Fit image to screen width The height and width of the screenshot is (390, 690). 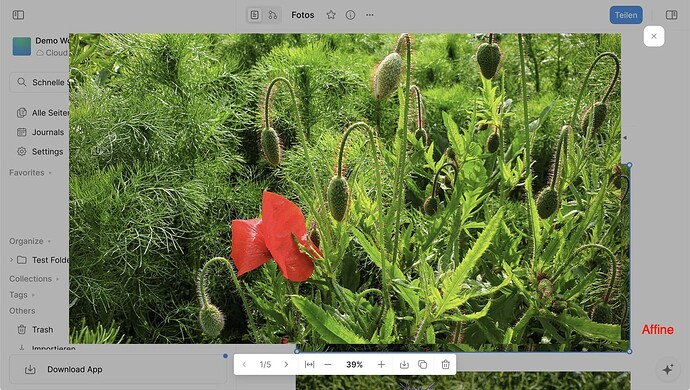pyautogui.click(x=309, y=364)
